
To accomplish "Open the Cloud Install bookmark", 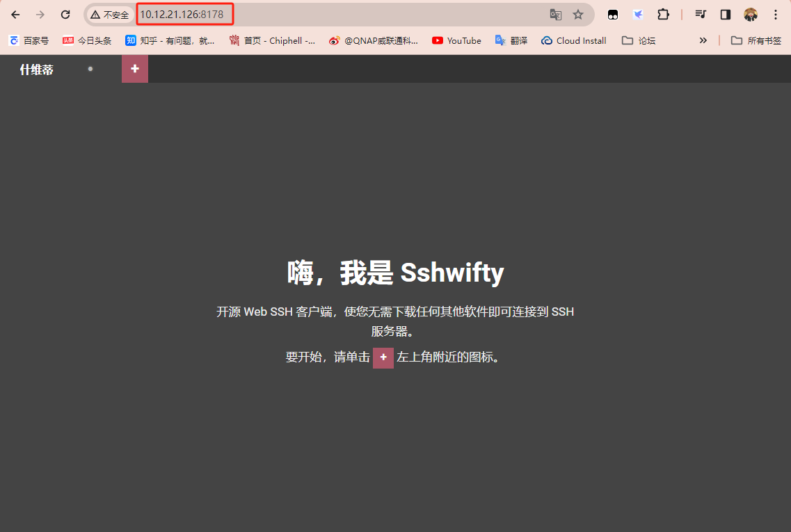I will [573, 41].
